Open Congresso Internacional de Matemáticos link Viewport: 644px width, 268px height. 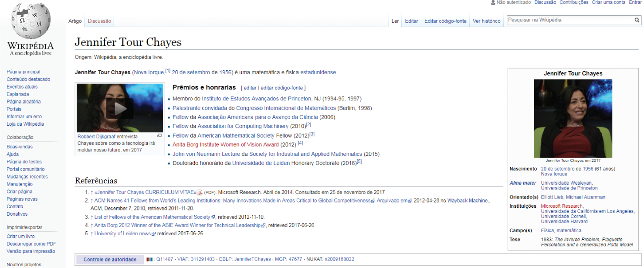tap(286, 108)
